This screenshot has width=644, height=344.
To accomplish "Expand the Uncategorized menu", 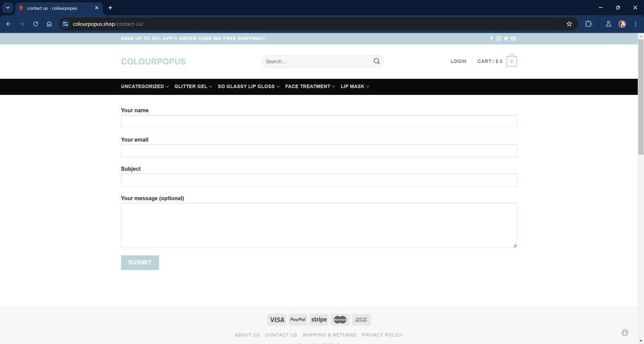I will (145, 87).
